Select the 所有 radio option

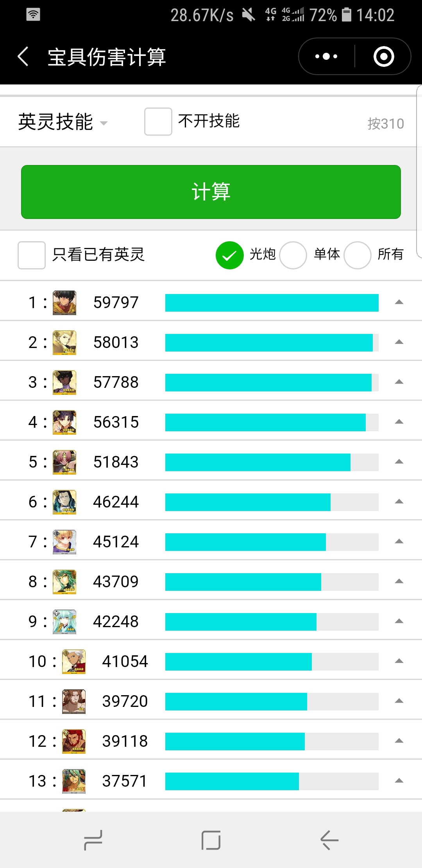coord(357,255)
